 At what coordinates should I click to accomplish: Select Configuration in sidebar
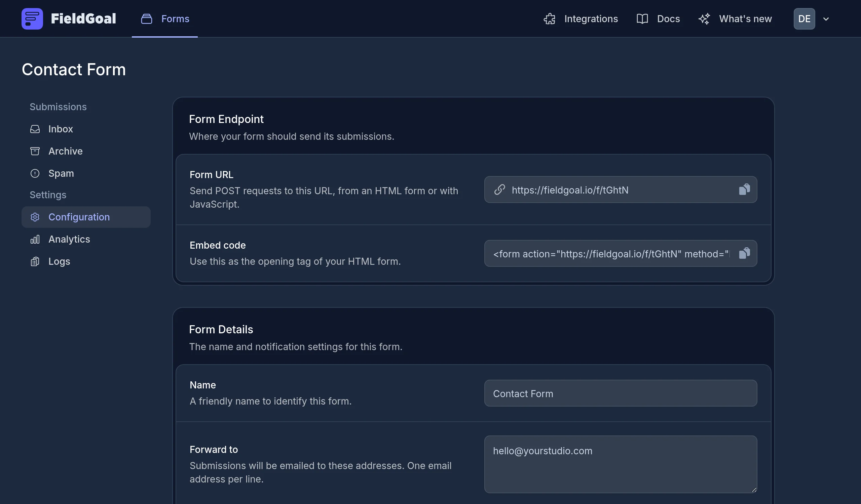86,217
